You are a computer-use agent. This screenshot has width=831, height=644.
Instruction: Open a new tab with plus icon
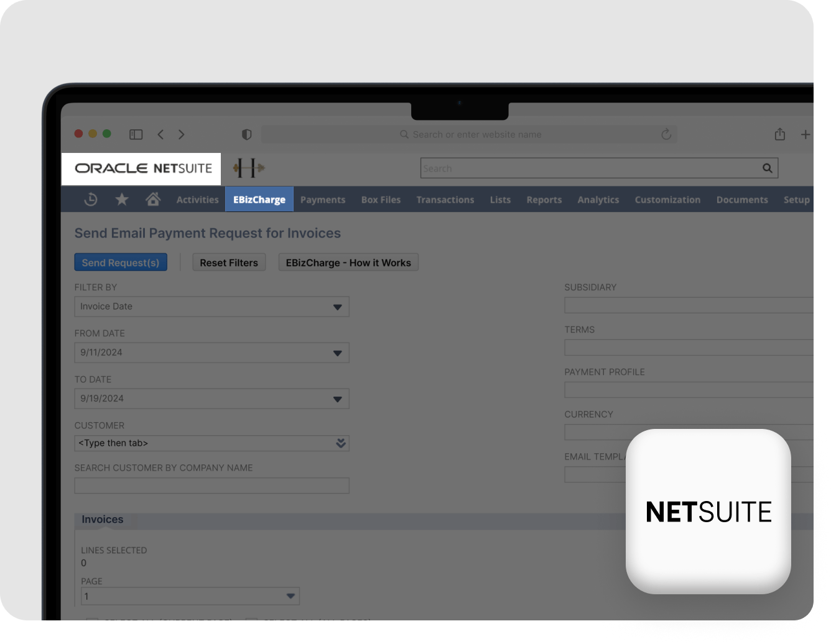tap(805, 134)
